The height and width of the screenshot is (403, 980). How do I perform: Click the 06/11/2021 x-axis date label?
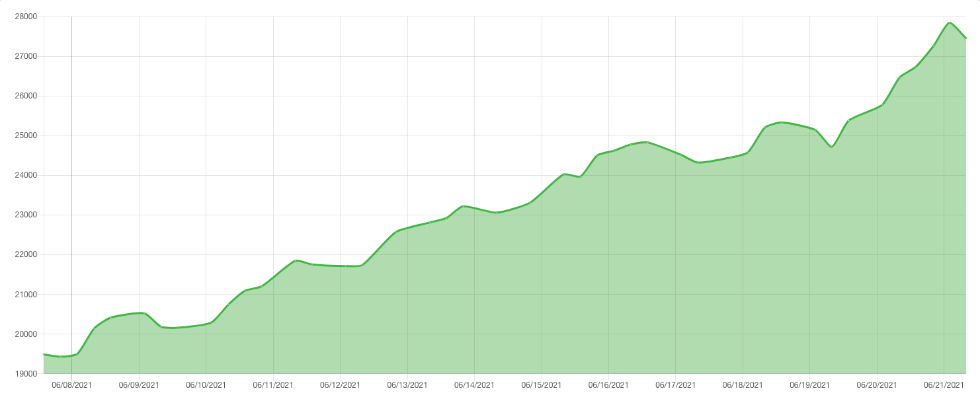(273, 385)
